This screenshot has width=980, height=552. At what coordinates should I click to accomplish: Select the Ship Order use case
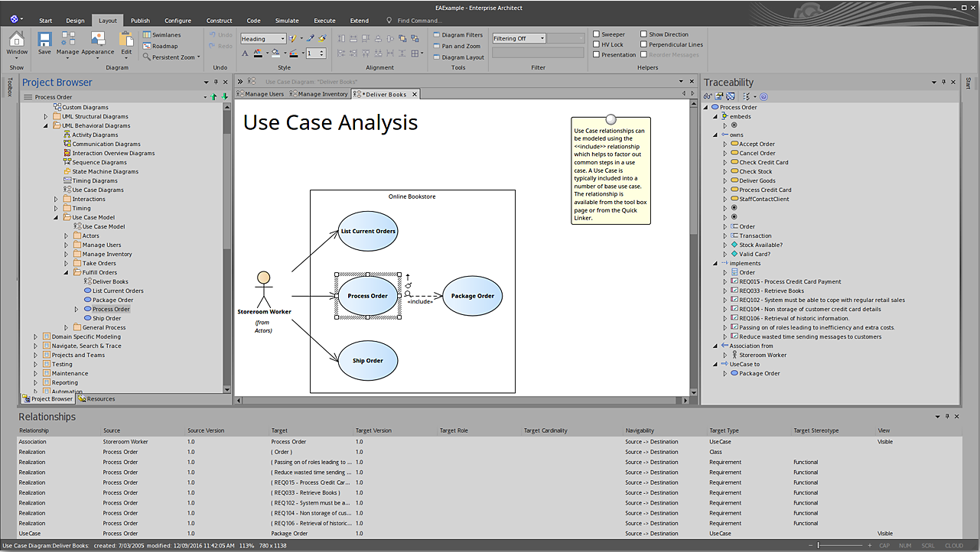click(368, 361)
